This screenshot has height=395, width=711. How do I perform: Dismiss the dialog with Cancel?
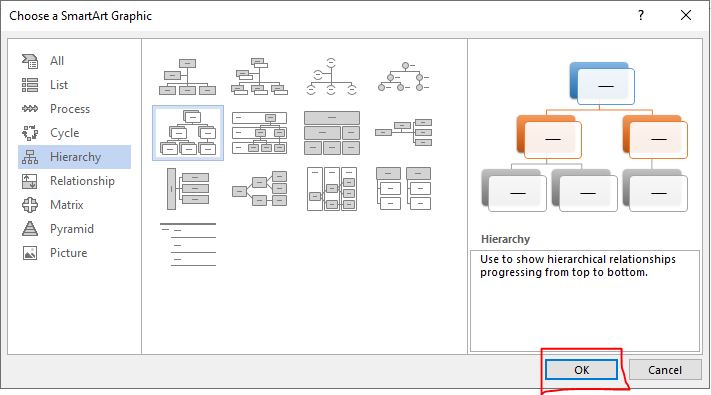[665, 370]
